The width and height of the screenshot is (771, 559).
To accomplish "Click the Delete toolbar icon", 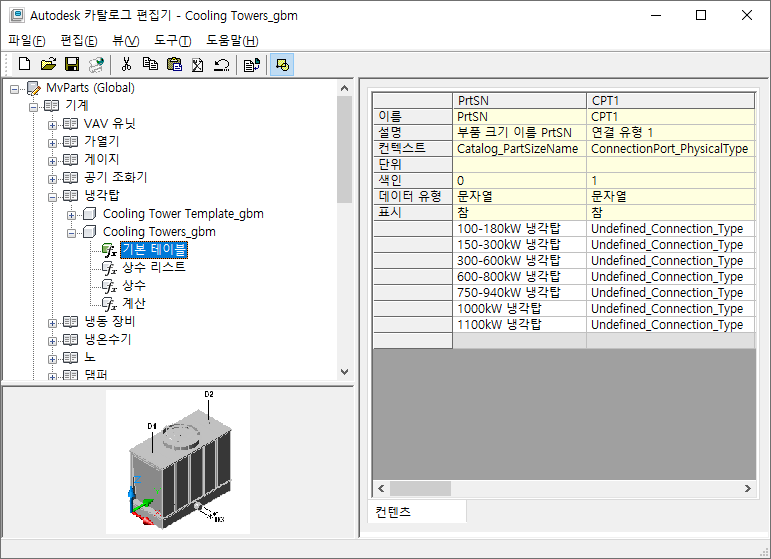I will point(198,64).
